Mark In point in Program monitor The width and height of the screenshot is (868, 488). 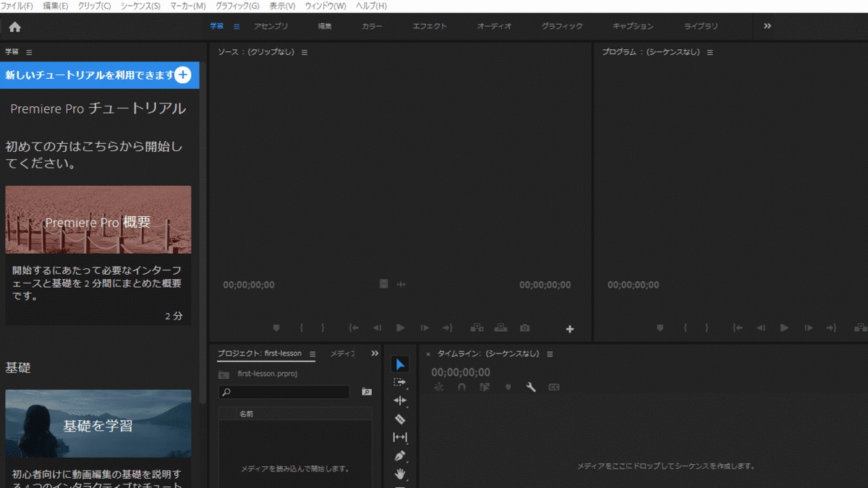click(x=685, y=328)
